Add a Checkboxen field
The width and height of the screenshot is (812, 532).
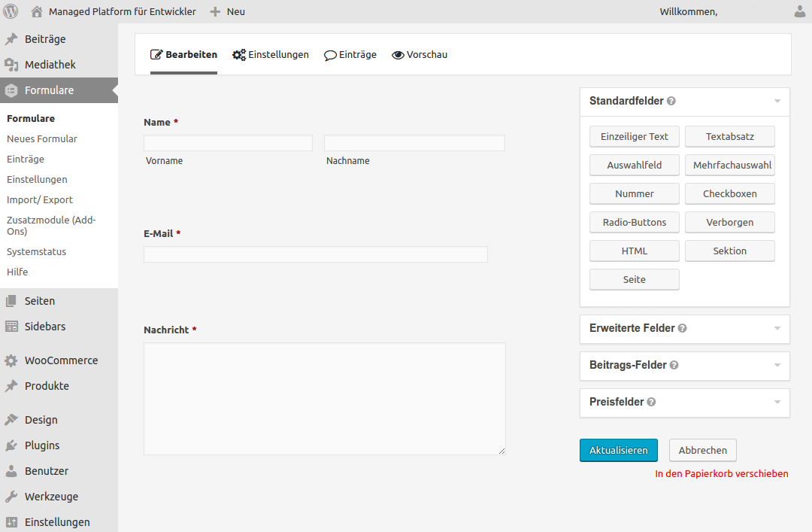[x=729, y=193]
